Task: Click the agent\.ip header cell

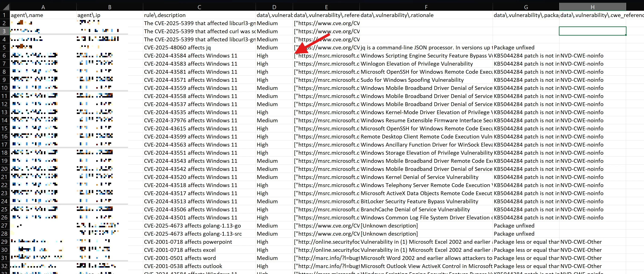Action: [110, 15]
